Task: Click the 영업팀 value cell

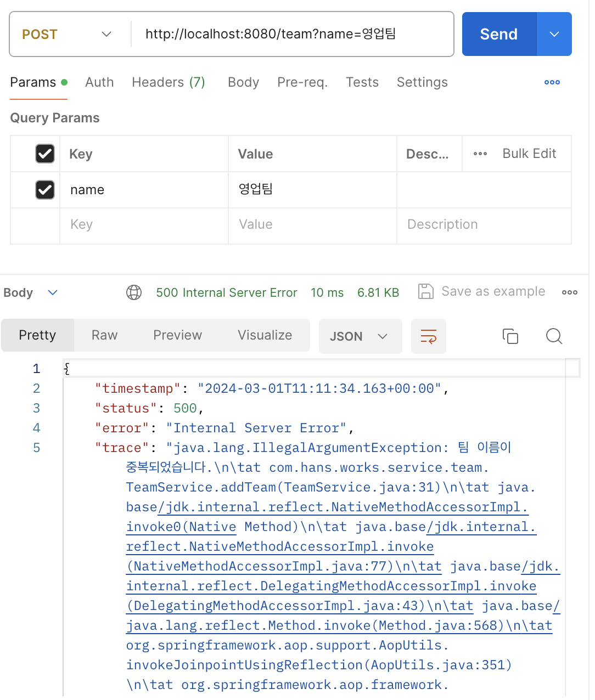Action: pyautogui.click(x=312, y=190)
